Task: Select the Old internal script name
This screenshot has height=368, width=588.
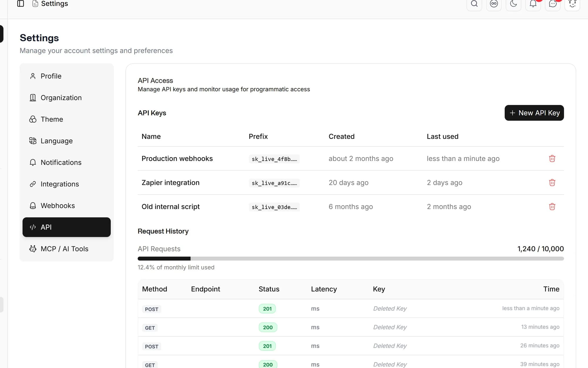Action: [171, 207]
